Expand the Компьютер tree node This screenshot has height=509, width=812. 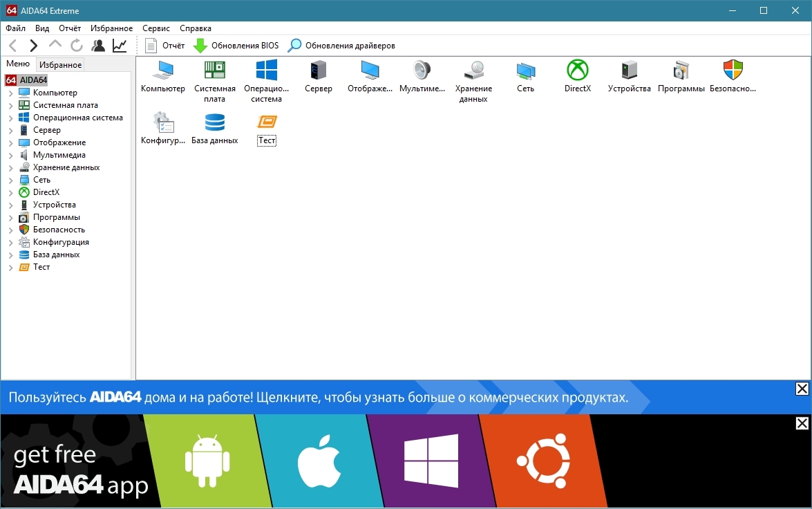click(11, 93)
